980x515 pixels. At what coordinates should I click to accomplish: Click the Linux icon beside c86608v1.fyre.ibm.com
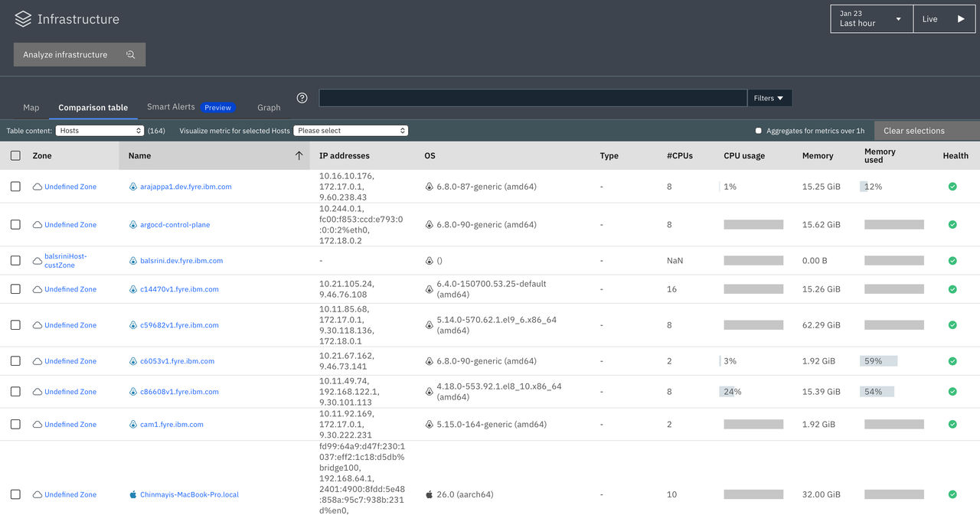click(x=133, y=392)
